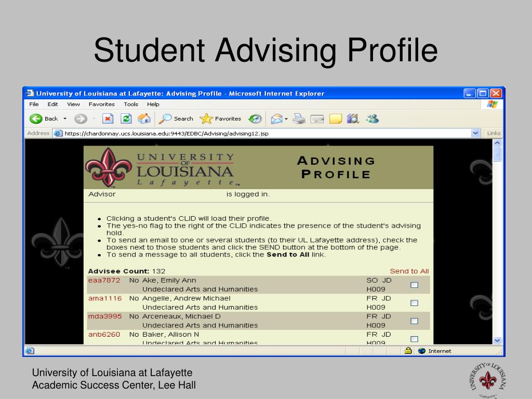Screen dimensions: 532x399
Task: Click the Internet zone globe icon
Action: [x=422, y=351]
